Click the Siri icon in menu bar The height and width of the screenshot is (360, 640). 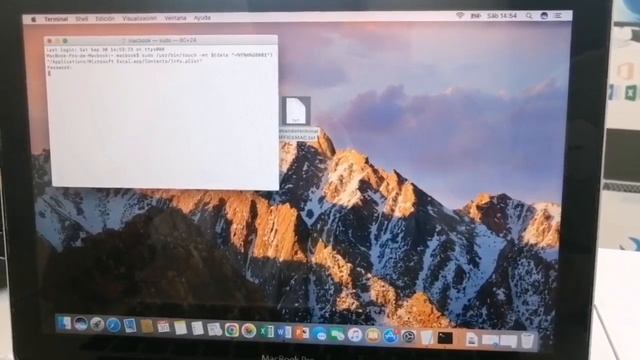[544, 16]
